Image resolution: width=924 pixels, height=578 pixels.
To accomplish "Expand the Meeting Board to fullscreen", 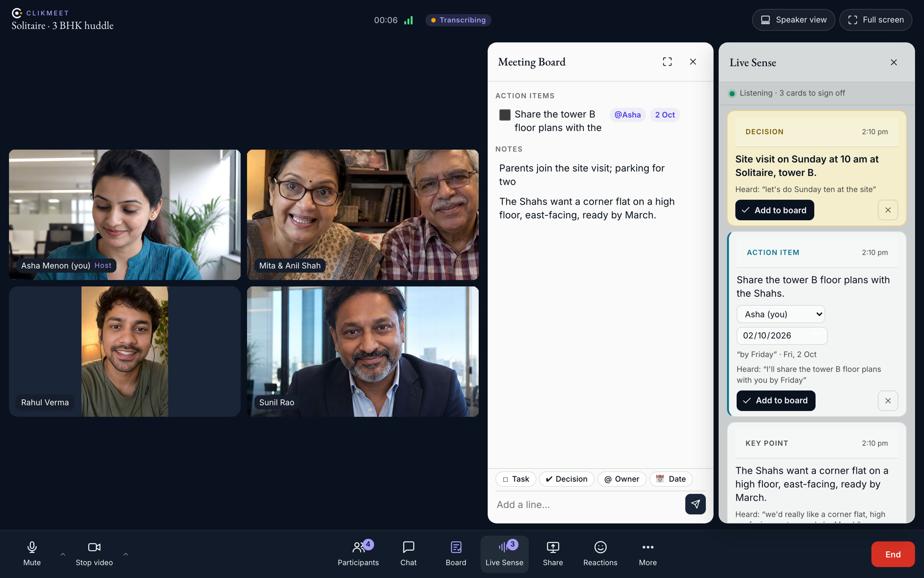I will (x=667, y=62).
